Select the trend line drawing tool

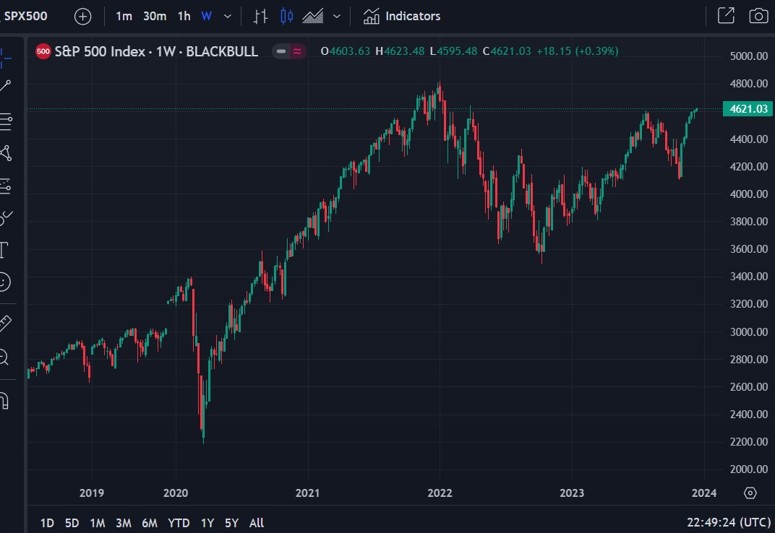coord(5,86)
